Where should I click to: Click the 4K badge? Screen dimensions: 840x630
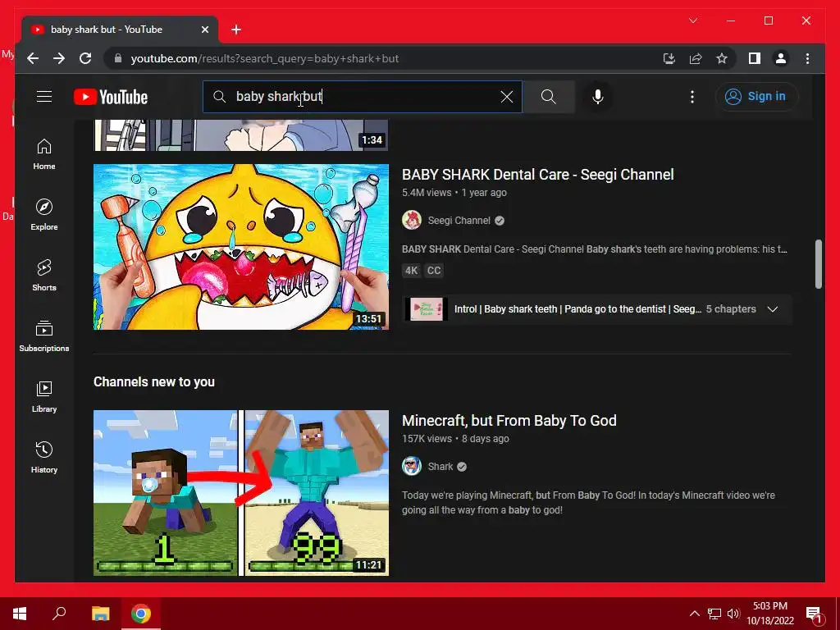click(x=411, y=271)
